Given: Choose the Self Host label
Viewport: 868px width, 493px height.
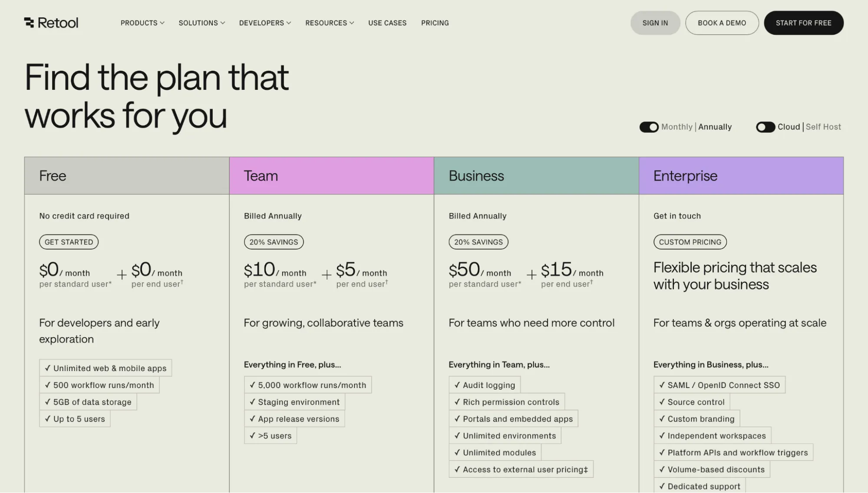Looking at the screenshot, I should coord(823,127).
